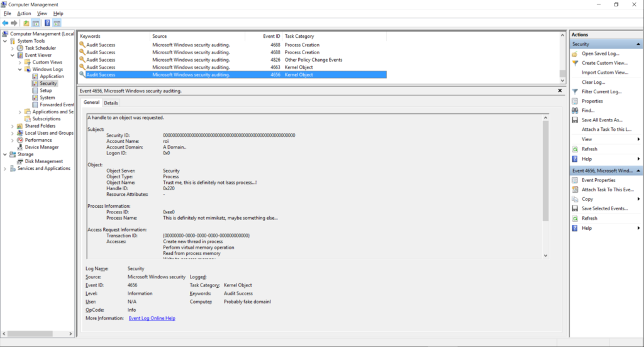Screen dimensions: 644x347
Task: Sort by the Event ID column header
Action: (x=263, y=36)
